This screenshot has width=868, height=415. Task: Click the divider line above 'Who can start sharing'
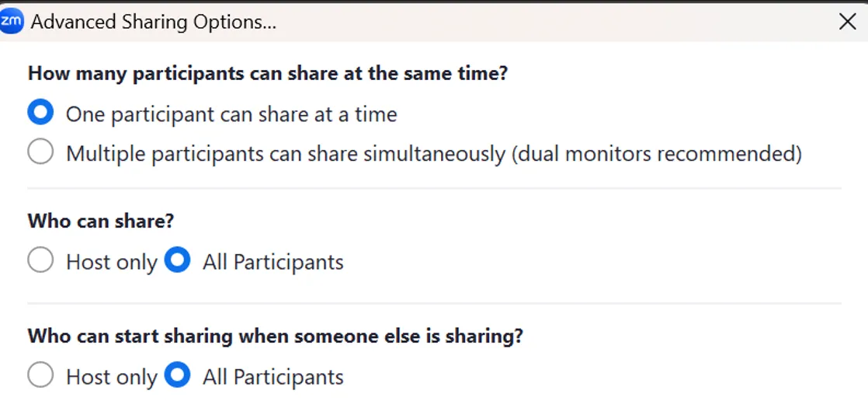tap(434, 303)
